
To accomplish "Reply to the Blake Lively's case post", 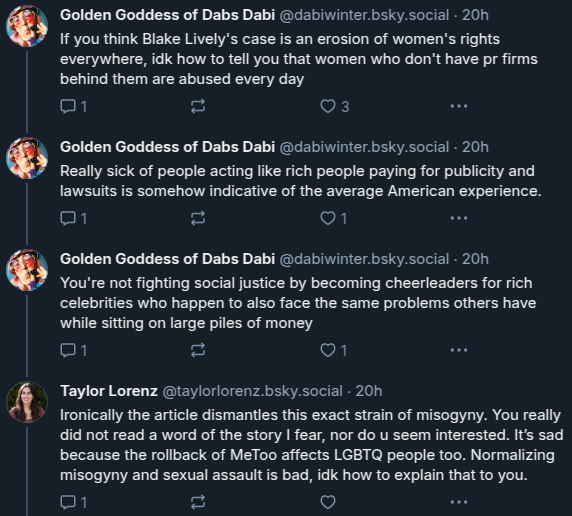I will pyautogui.click(x=73, y=107).
